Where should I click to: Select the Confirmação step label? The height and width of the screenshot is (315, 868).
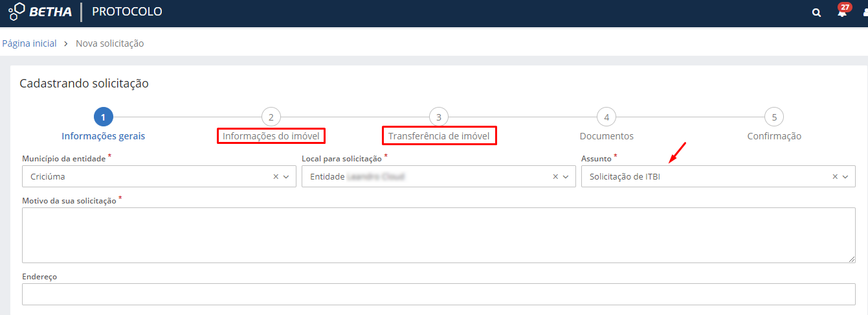(774, 136)
